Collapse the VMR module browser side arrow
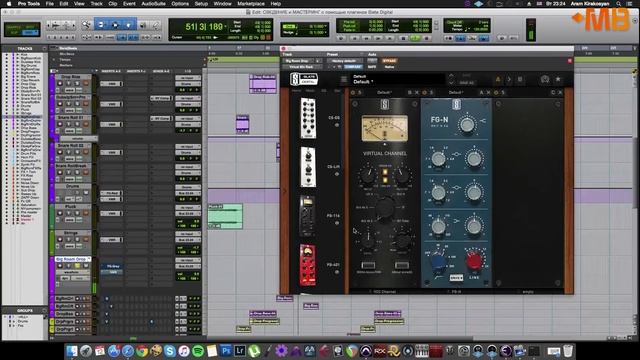Screen dimensions: 640x360 [285, 191]
